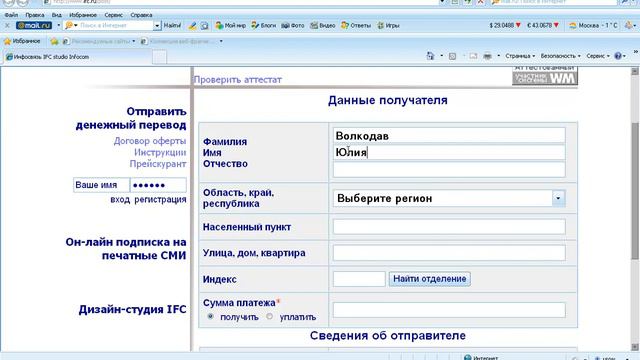The width and height of the screenshot is (640, 360).
Task: Click the WM attestation badge image
Action: 545,76
